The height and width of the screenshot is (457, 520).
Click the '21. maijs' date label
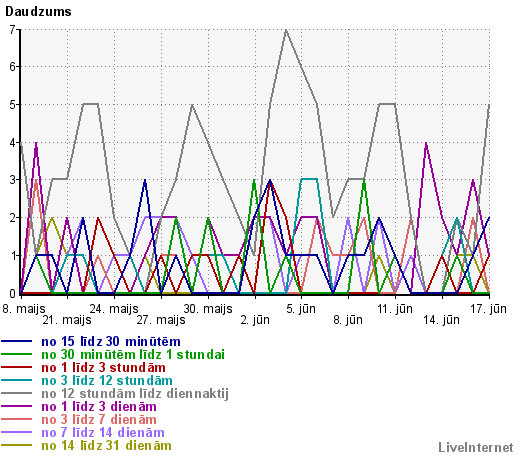pos(67,320)
